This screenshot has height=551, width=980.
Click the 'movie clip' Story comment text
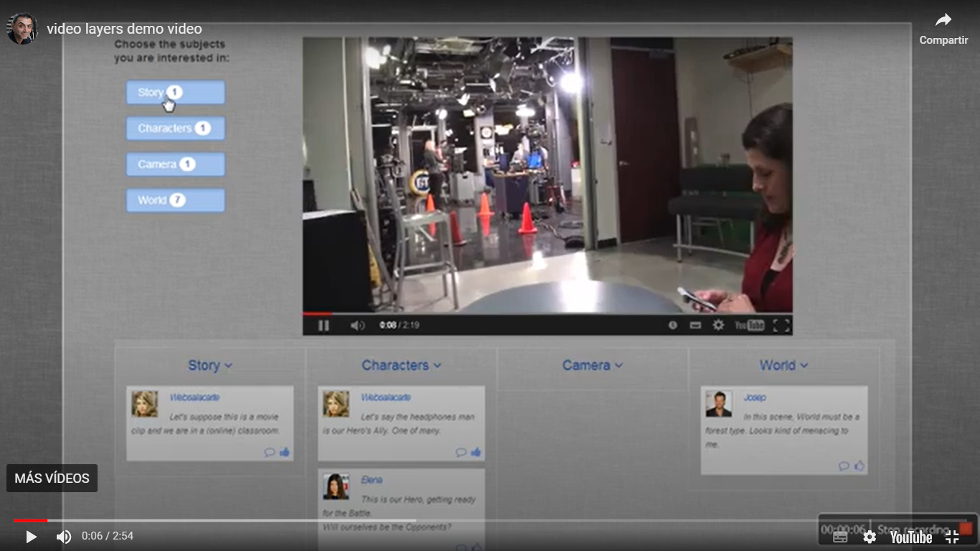point(205,423)
